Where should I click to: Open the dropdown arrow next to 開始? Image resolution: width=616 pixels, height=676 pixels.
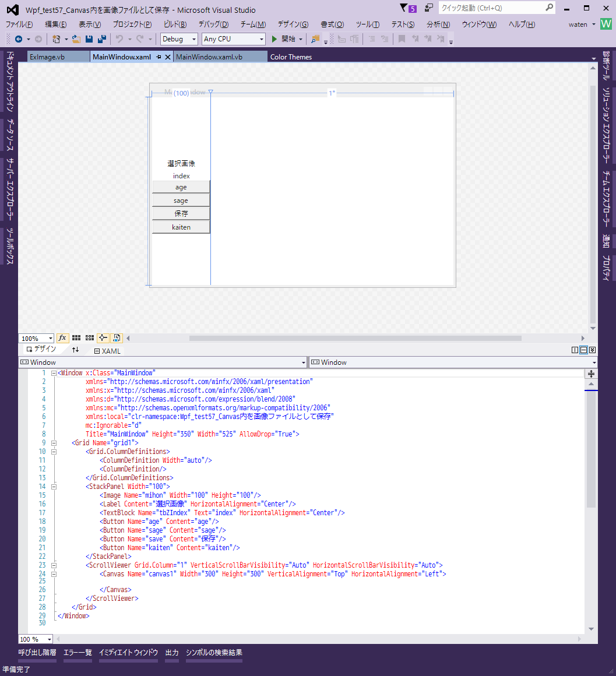(x=301, y=39)
